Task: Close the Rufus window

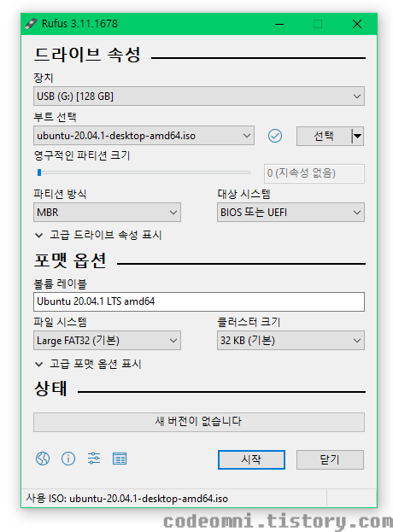Action: (357, 24)
